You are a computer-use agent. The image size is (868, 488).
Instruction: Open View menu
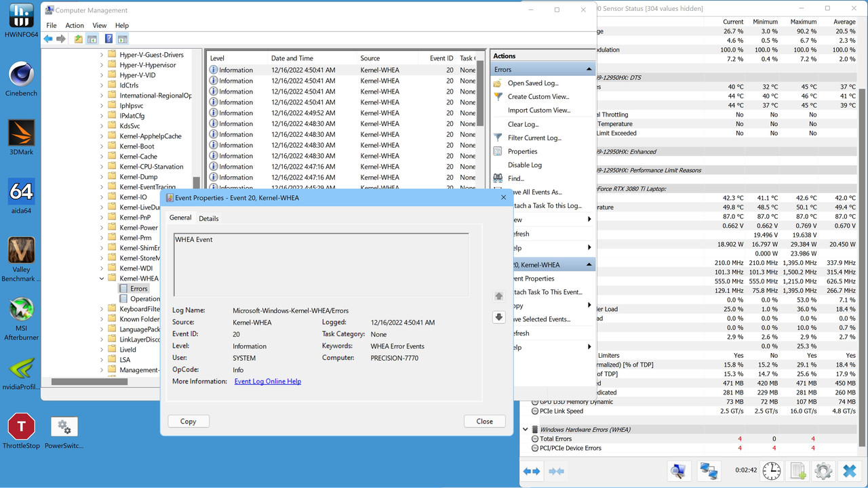point(100,25)
